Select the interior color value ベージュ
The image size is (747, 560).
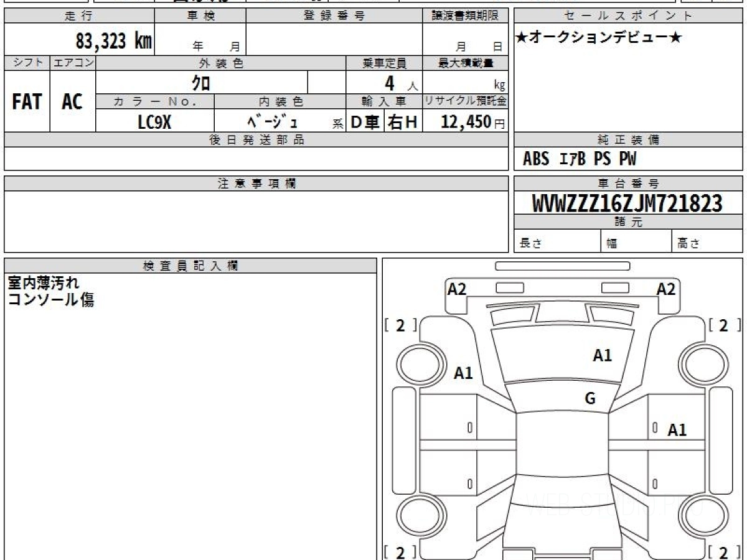[273, 122]
